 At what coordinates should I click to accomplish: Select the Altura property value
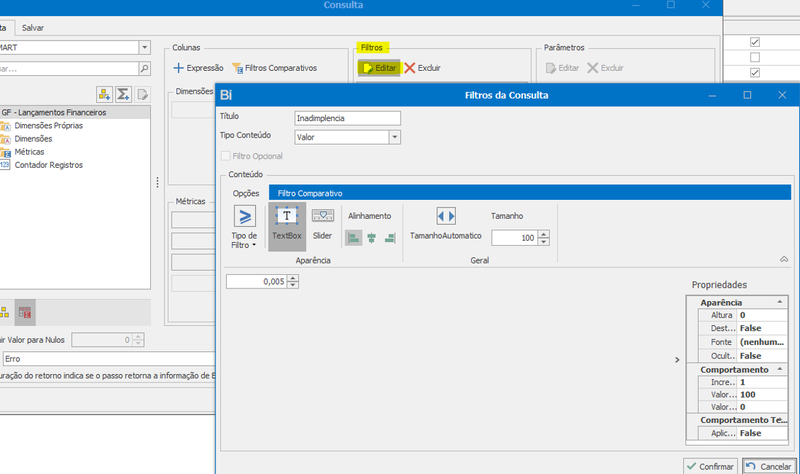point(762,315)
